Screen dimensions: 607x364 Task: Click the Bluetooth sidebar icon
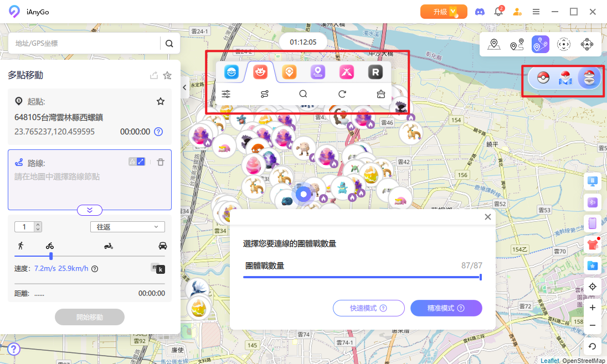(592, 202)
